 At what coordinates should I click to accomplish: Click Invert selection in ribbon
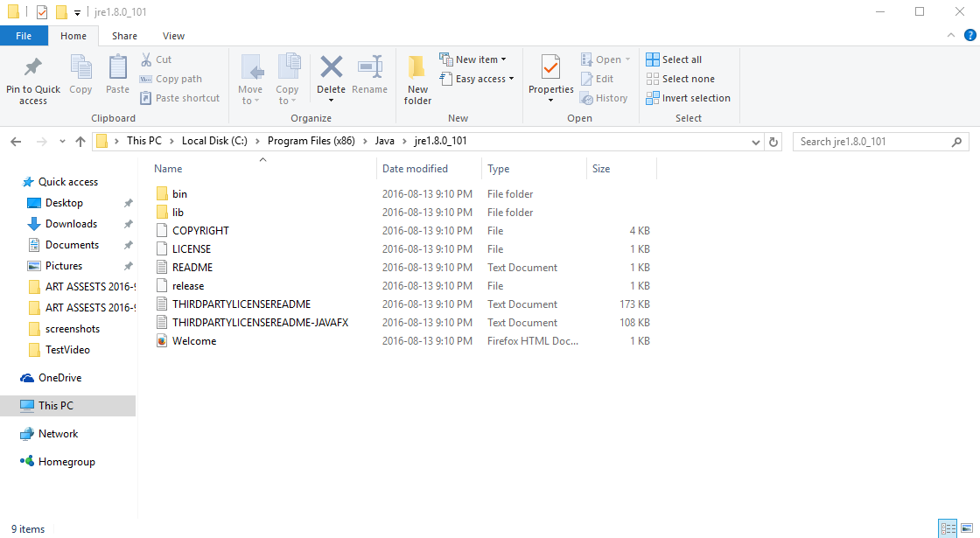(688, 98)
